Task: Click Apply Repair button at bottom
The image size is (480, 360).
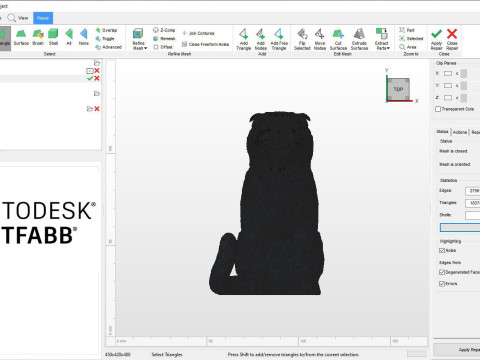Action: 457,350
